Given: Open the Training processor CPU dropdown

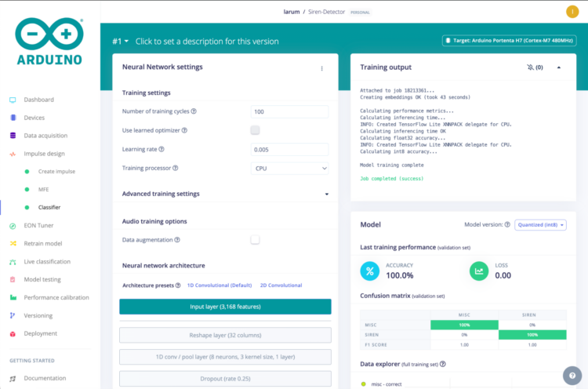Looking at the screenshot, I should [289, 169].
